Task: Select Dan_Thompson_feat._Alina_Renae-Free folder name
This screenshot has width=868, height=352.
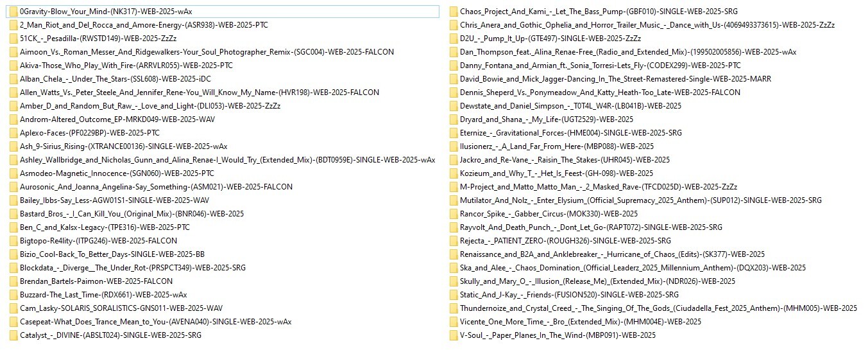Action: (x=628, y=52)
